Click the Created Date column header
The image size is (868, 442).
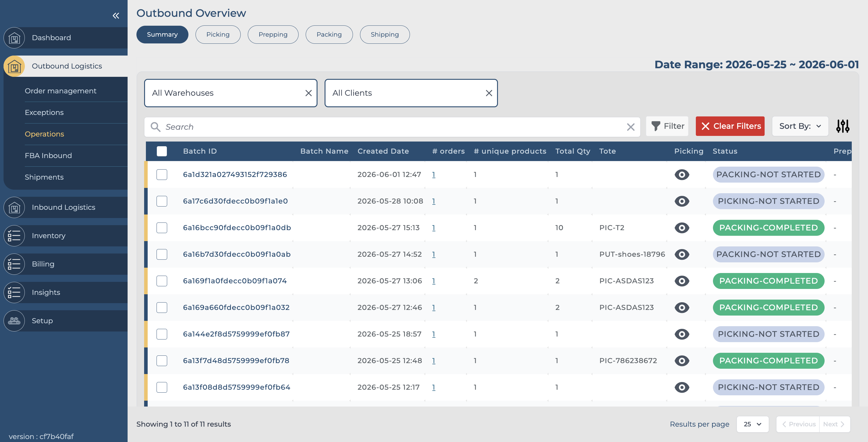click(383, 151)
